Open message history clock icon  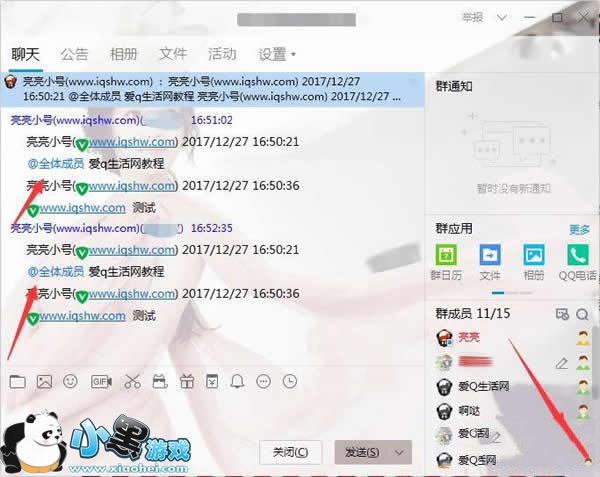click(x=290, y=381)
